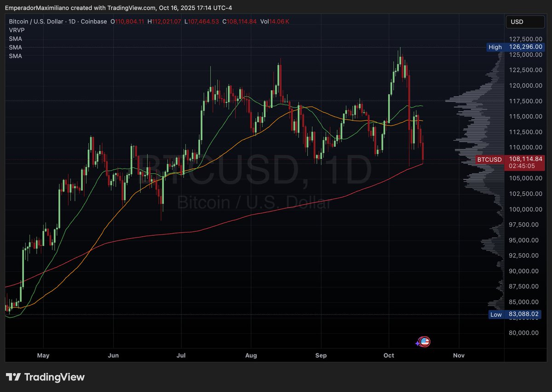Open the USD currency selector

click(525, 21)
